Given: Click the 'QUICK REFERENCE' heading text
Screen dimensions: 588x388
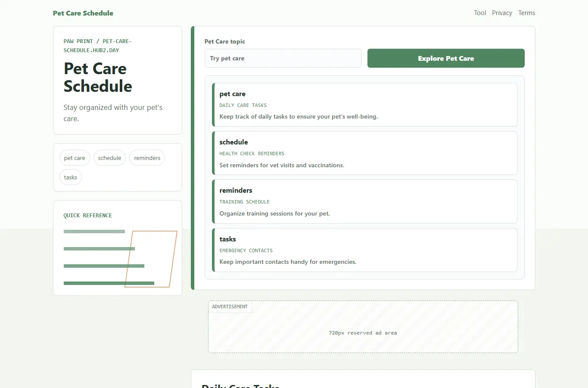Looking at the screenshot, I should click(x=87, y=216).
